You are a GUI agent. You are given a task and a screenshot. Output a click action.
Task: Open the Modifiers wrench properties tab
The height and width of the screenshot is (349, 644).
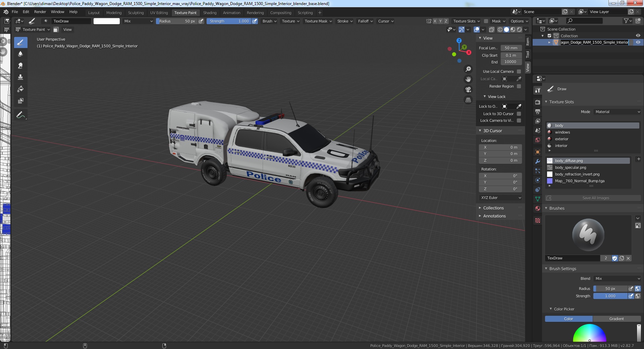(x=538, y=161)
